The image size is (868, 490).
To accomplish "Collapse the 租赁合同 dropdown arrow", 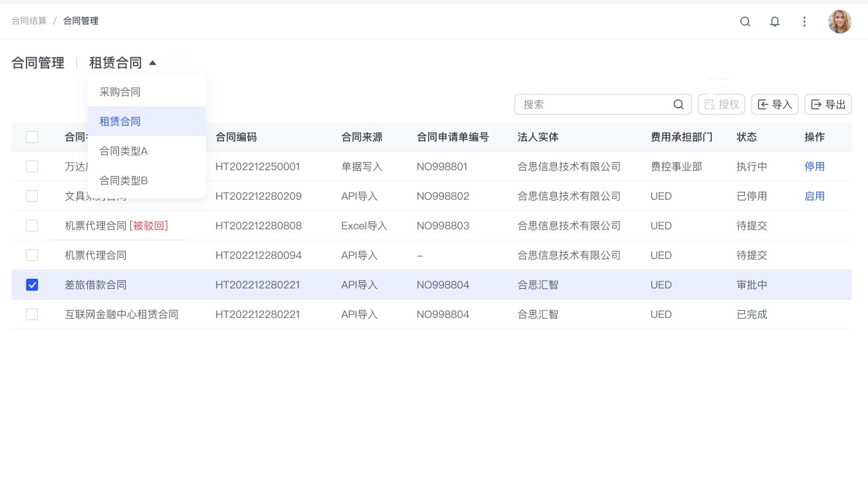I will pyautogui.click(x=153, y=63).
